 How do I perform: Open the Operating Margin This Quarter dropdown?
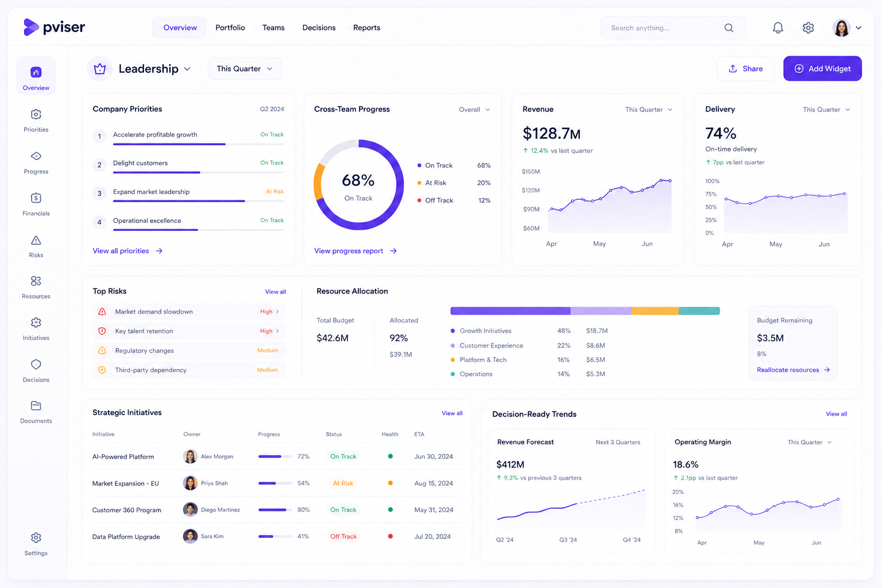pyautogui.click(x=810, y=442)
